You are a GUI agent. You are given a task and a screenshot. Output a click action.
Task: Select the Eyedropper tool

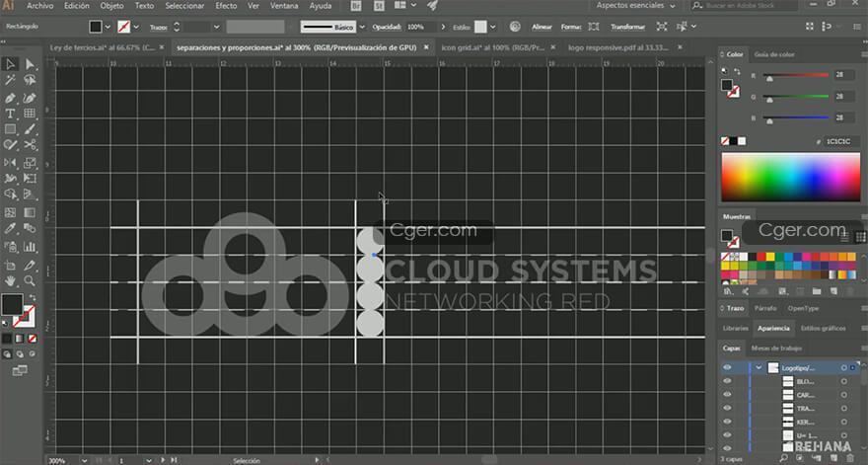[x=10, y=228]
